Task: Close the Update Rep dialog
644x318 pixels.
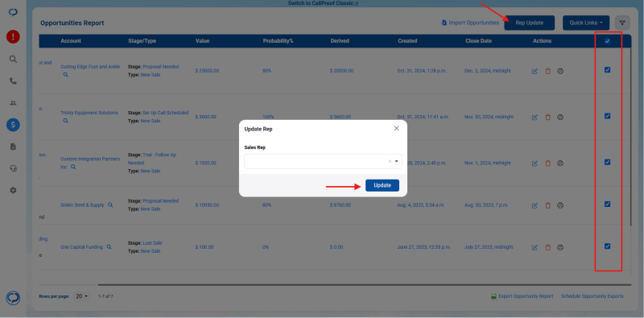Action: coord(396,129)
